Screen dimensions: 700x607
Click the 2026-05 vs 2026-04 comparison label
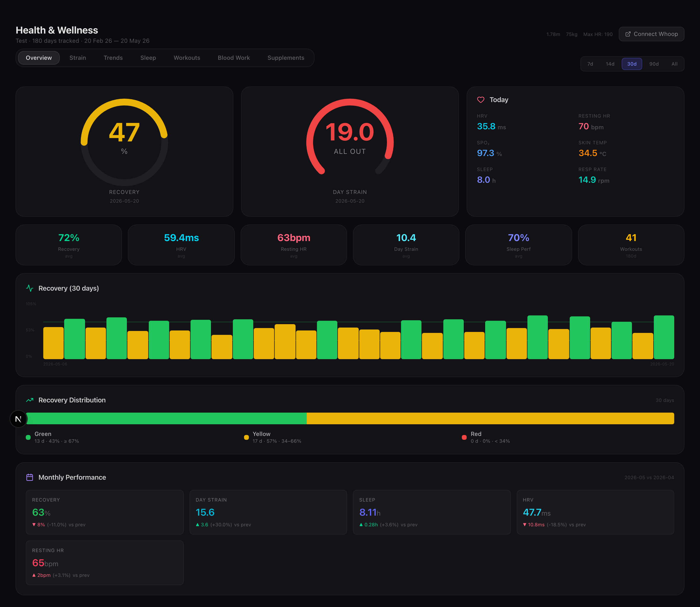[649, 478]
